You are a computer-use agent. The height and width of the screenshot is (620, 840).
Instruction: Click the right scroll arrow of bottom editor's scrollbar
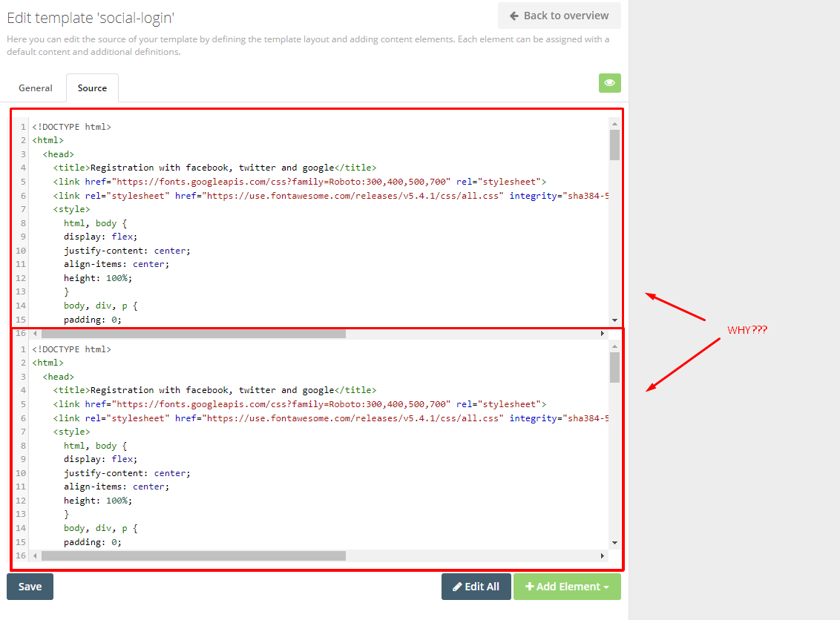(x=603, y=555)
